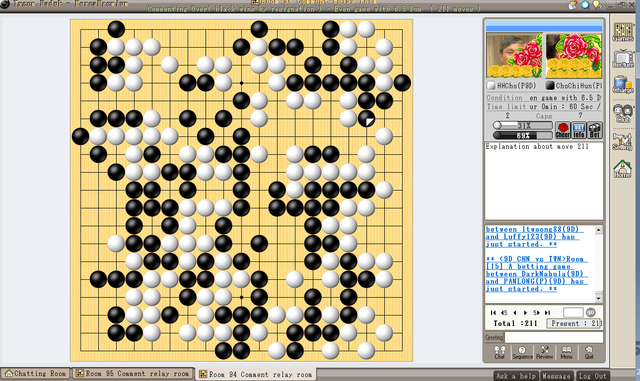Click the HHCho(P9D) player name
The height and width of the screenshot is (381, 640).
tap(516, 86)
